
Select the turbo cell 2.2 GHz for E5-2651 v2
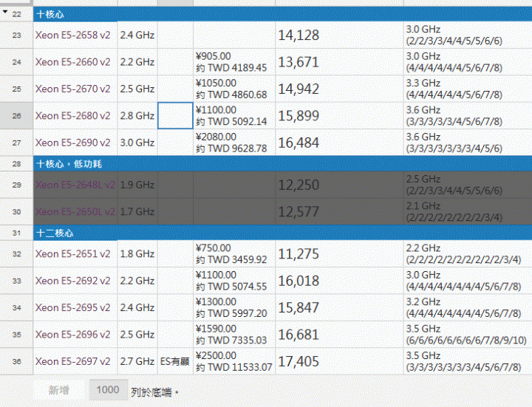click(468, 254)
